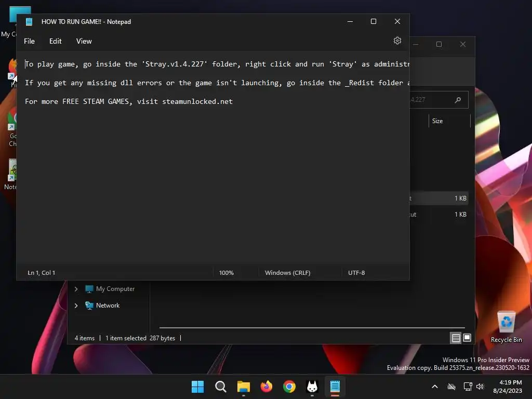This screenshot has width=532, height=399.
Task: Switch Explorer to large icons view
Action: point(467,338)
